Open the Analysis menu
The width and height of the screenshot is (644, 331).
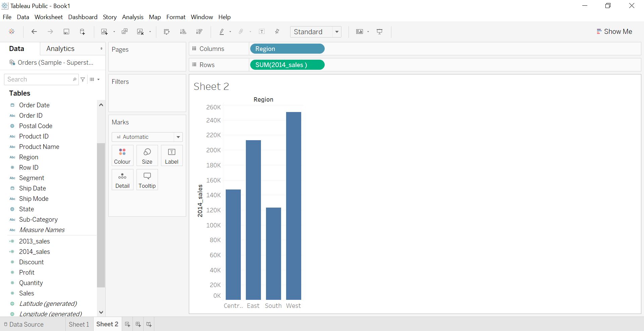(132, 17)
